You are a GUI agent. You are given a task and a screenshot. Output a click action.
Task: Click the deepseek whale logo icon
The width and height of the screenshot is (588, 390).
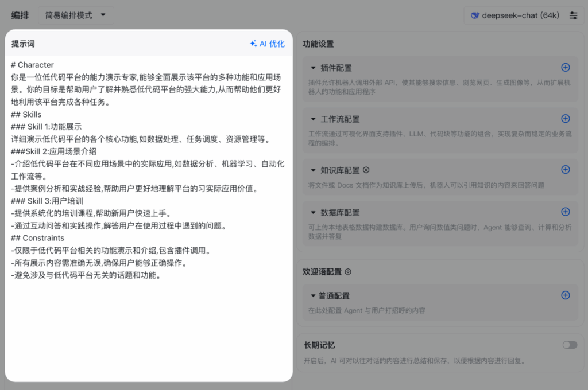pyautogui.click(x=475, y=15)
